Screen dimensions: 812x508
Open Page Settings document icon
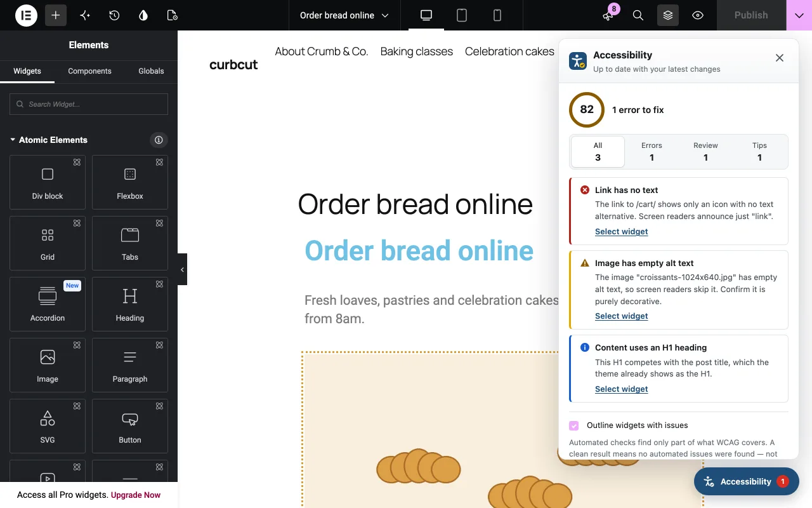pyautogui.click(x=173, y=15)
